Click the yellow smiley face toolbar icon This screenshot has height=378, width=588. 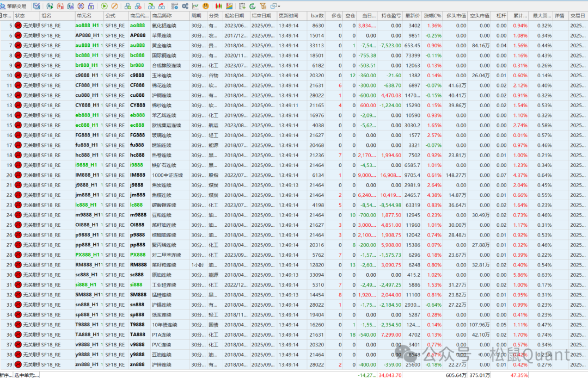206,6
